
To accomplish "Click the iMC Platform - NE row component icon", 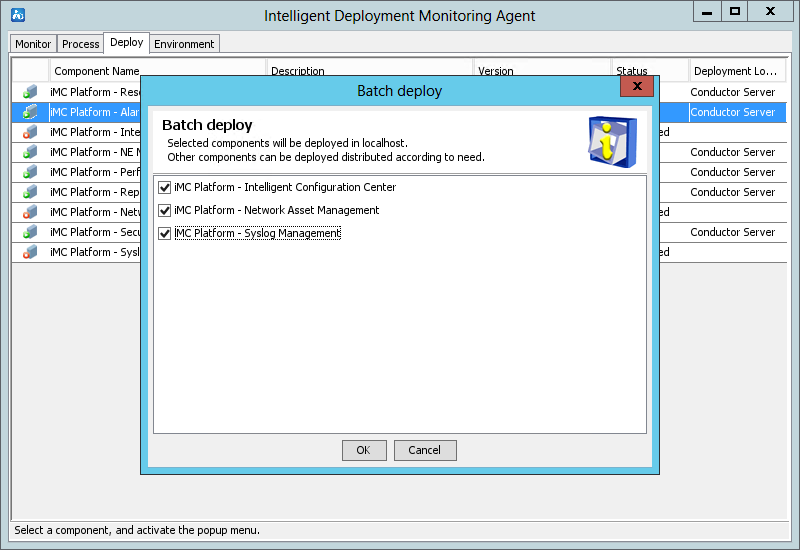I will point(30,152).
